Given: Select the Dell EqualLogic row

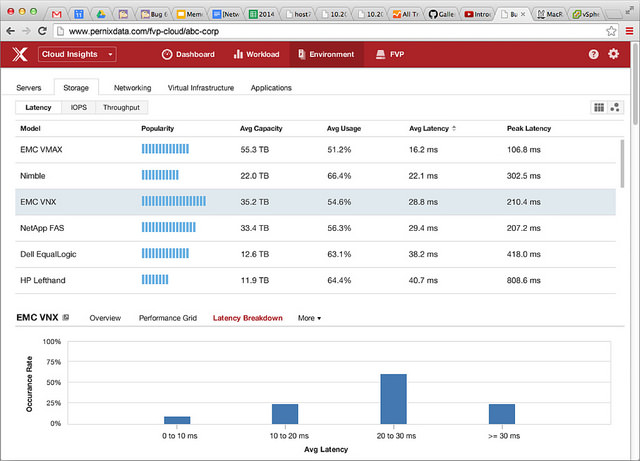Looking at the screenshot, I should [316, 254].
